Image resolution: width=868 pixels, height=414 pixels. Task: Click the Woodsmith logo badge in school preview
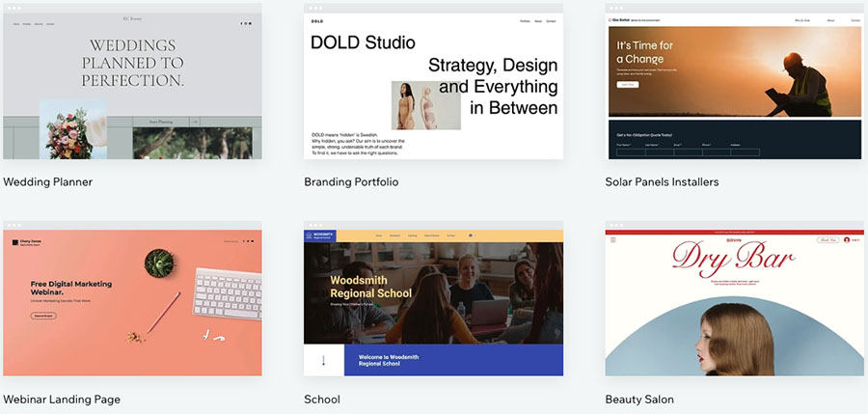tap(319, 235)
